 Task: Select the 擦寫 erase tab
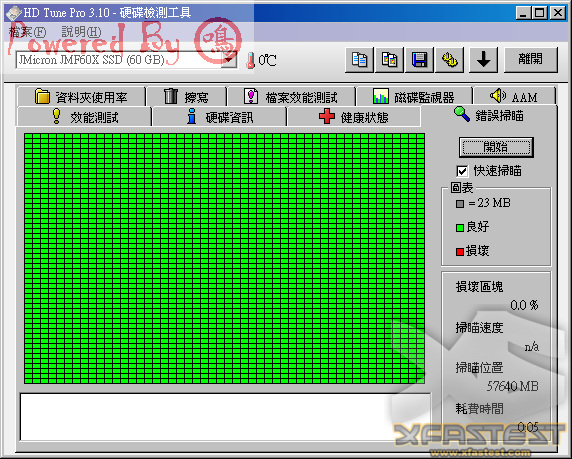coord(186,97)
